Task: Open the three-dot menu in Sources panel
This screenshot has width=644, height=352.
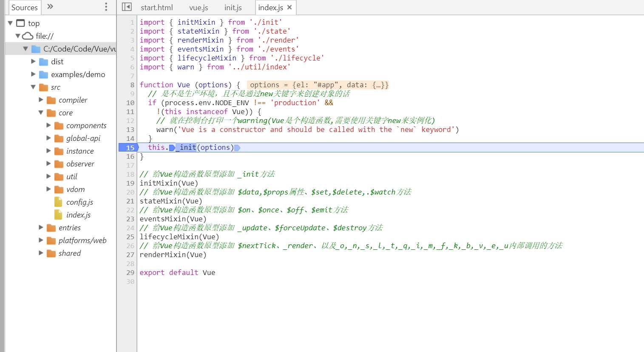Action: (106, 7)
